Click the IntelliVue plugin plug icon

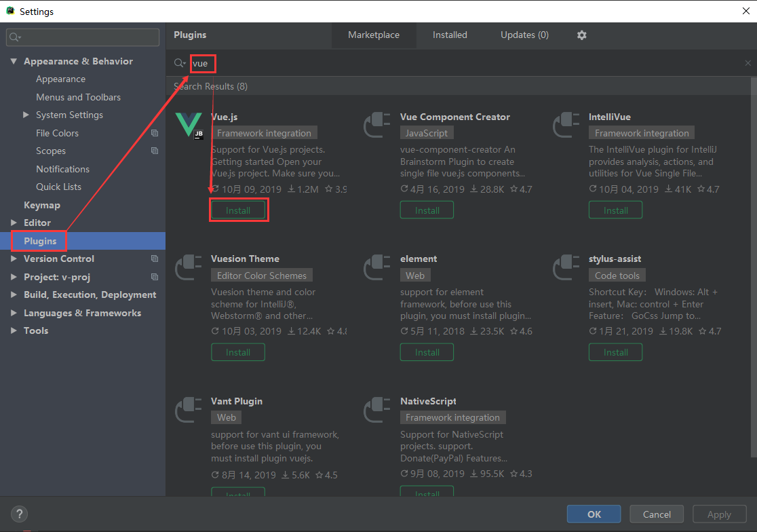click(566, 125)
